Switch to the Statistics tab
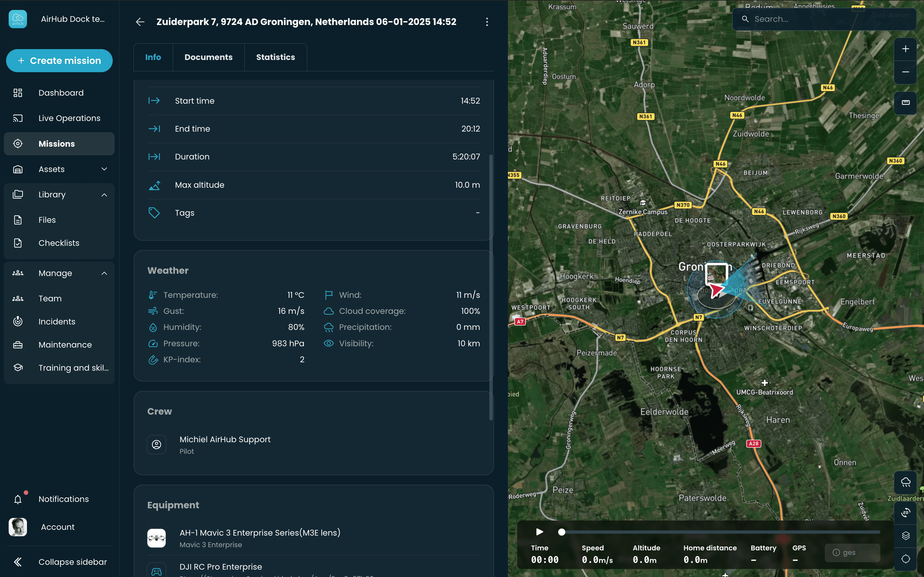924x577 pixels. (275, 57)
